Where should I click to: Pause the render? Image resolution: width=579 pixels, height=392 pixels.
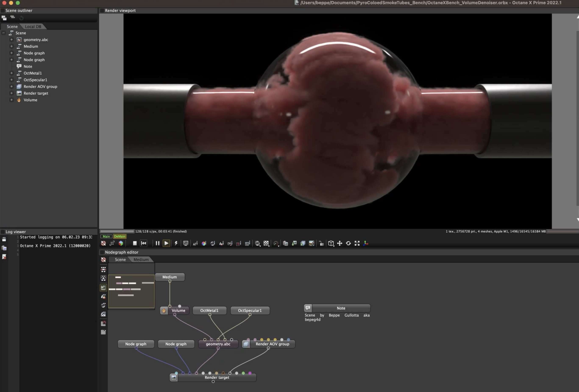(157, 243)
